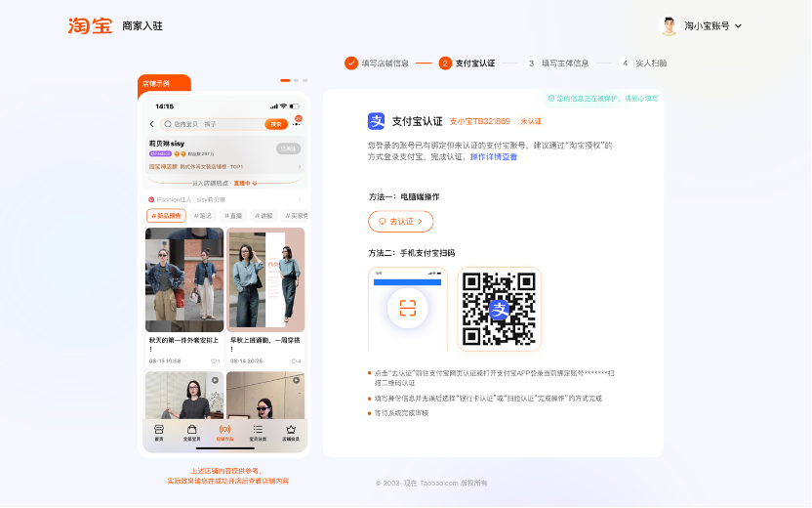This screenshot has width=812, height=508.
Task: Click the green shield info-protection icon
Action: (x=551, y=99)
